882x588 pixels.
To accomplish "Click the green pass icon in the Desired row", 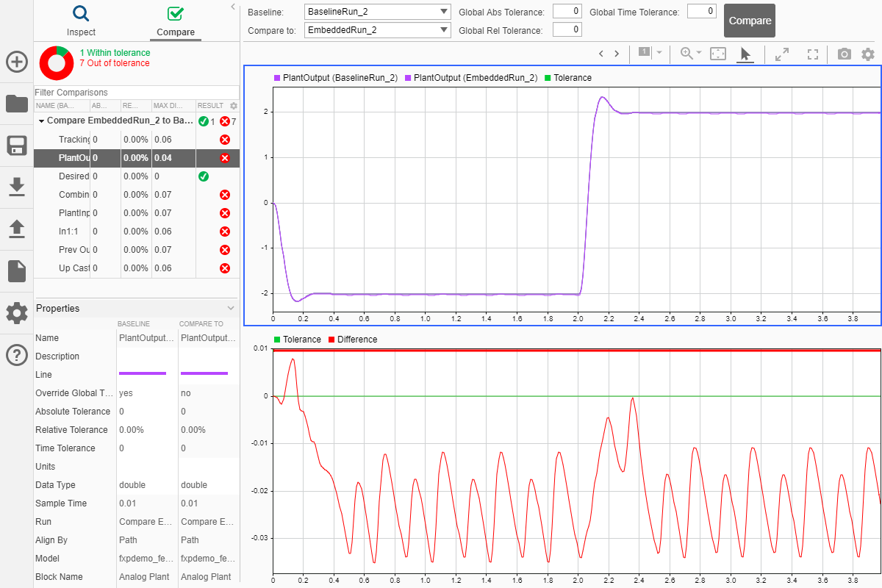I will (x=204, y=176).
